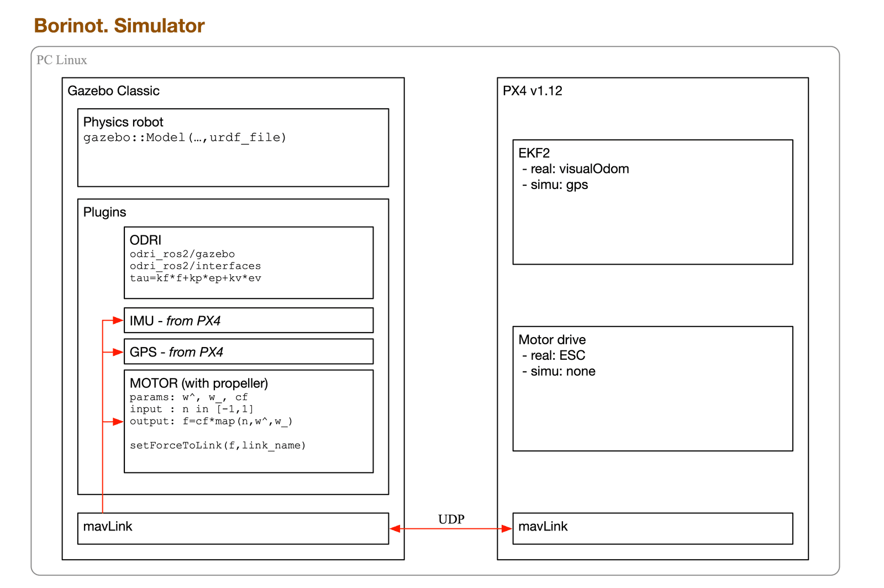Click the "gazebo::Model(…,urdf_file)" code line
Screen dimensions: 884x588
tap(185, 138)
